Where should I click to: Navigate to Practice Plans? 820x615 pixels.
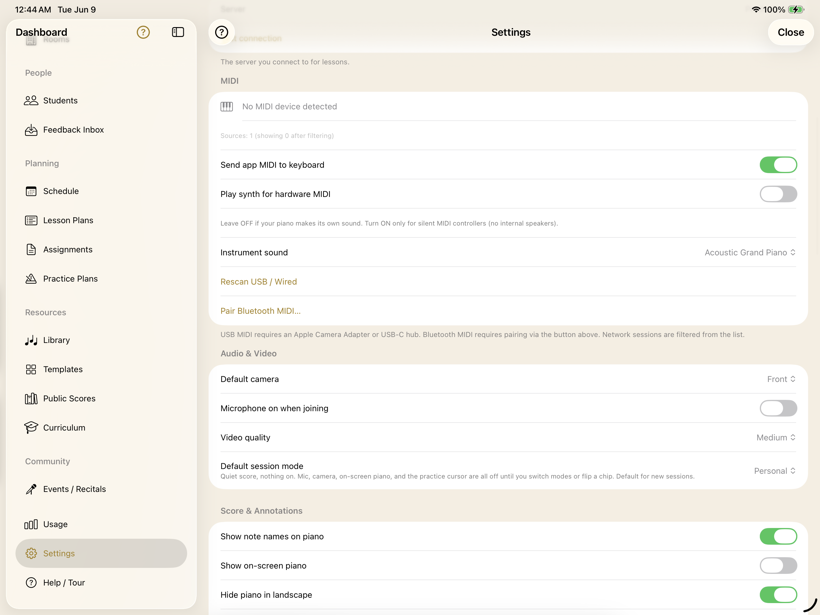tap(70, 279)
